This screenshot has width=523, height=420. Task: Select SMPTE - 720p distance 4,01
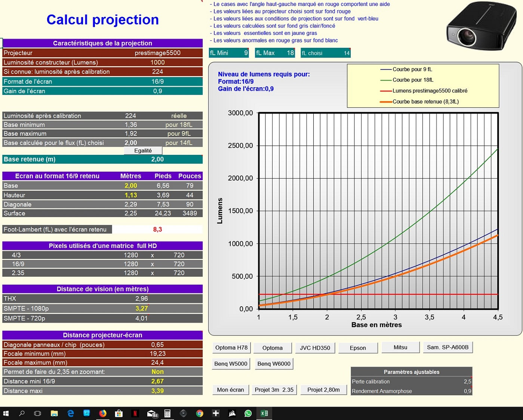pos(142,318)
